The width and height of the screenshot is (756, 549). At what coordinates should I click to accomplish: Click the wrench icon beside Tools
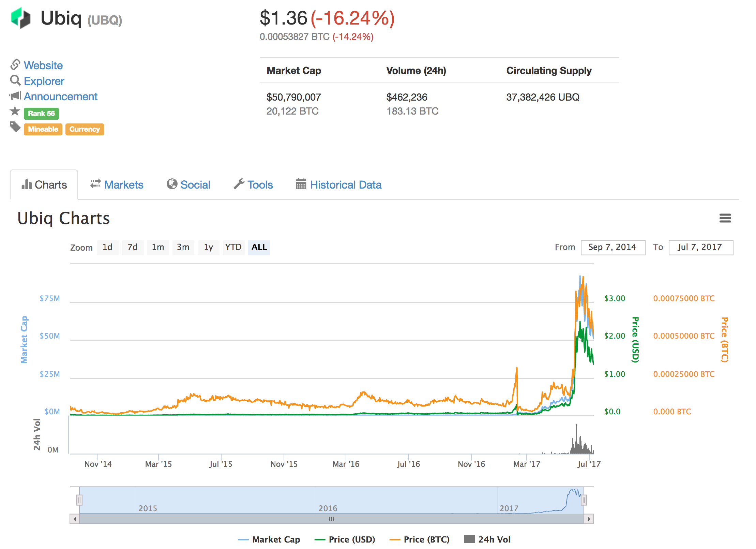239,184
